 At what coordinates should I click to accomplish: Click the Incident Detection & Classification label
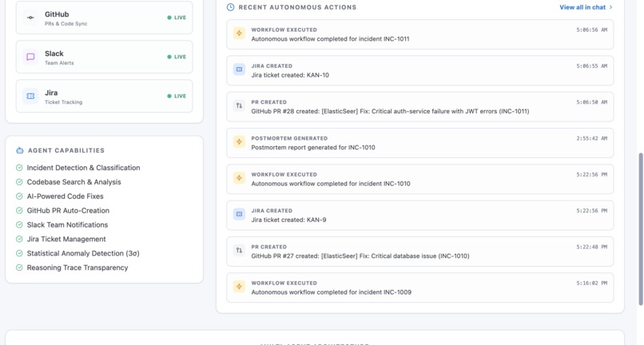(83, 168)
